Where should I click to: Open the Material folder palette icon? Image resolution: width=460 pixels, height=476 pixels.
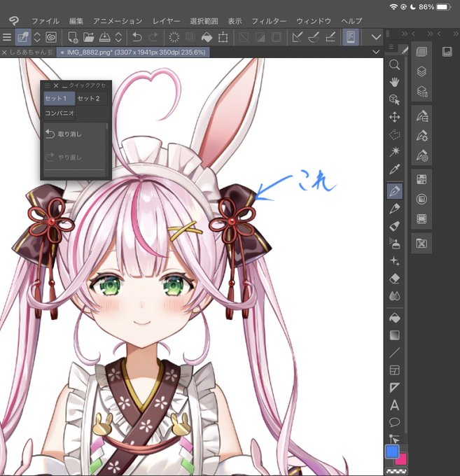pyautogui.click(x=421, y=244)
